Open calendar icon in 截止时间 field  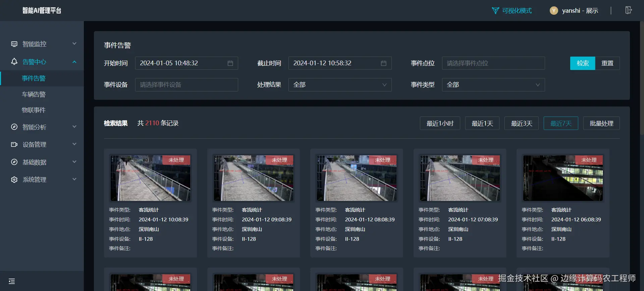pyautogui.click(x=384, y=63)
